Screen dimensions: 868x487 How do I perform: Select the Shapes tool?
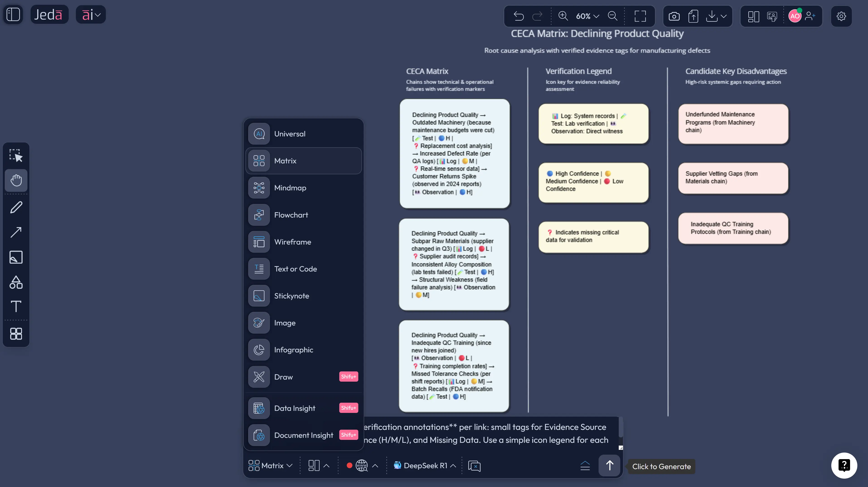(x=16, y=282)
